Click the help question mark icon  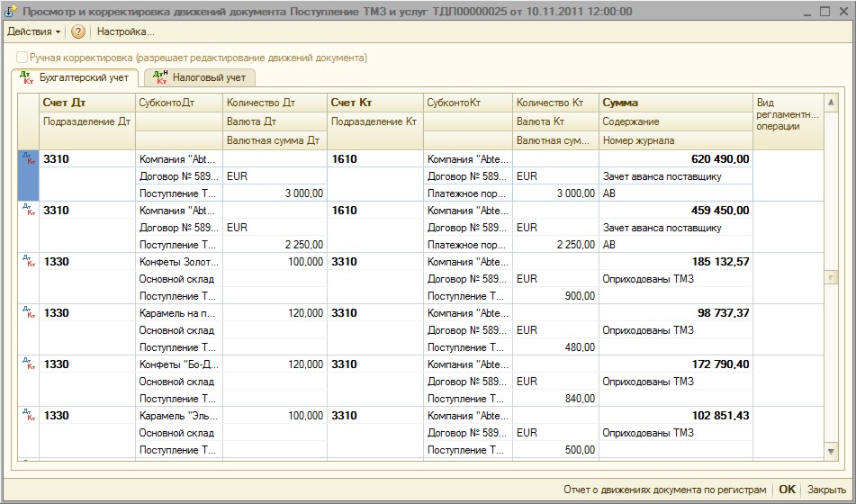pyautogui.click(x=78, y=31)
